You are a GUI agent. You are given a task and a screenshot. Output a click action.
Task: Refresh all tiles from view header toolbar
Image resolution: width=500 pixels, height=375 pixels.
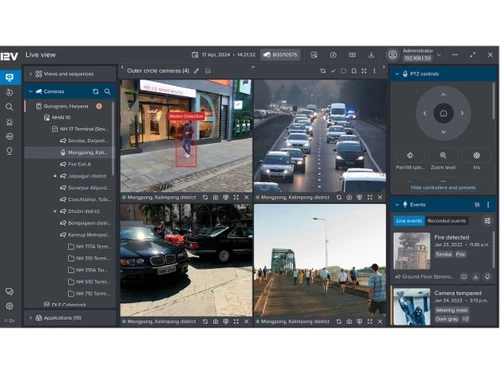323,71
